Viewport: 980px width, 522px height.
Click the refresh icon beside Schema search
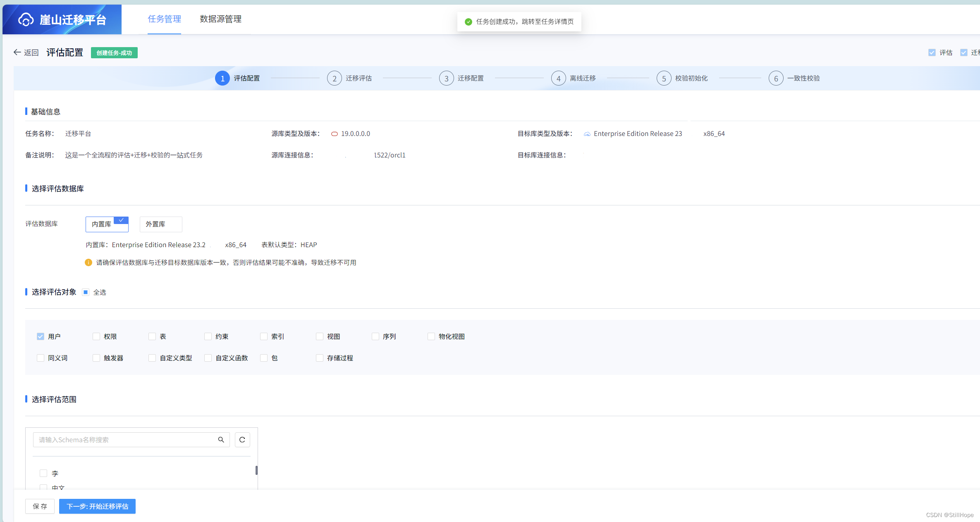(242, 440)
